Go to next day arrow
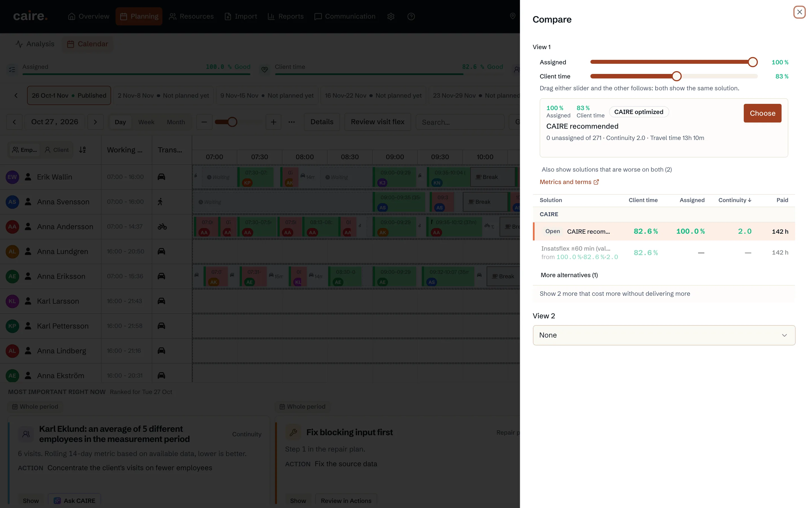The image size is (812, 508). click(95, 122)
